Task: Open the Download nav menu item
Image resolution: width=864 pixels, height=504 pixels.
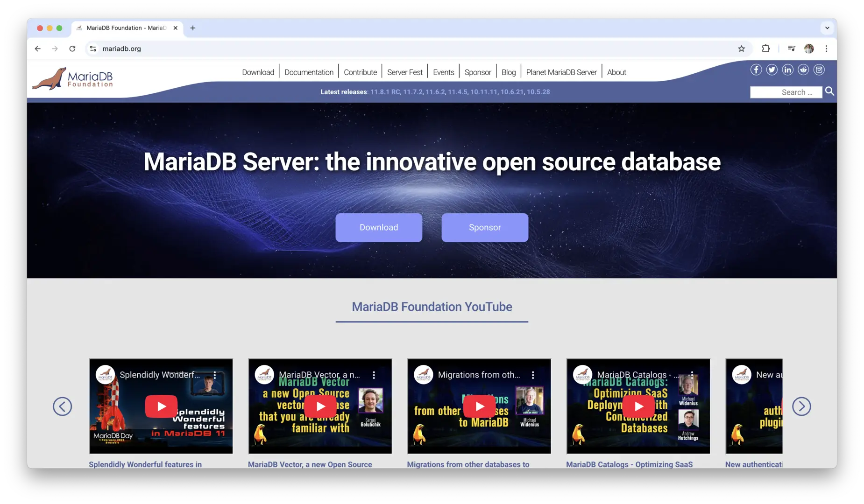Action: click(258, 72)
